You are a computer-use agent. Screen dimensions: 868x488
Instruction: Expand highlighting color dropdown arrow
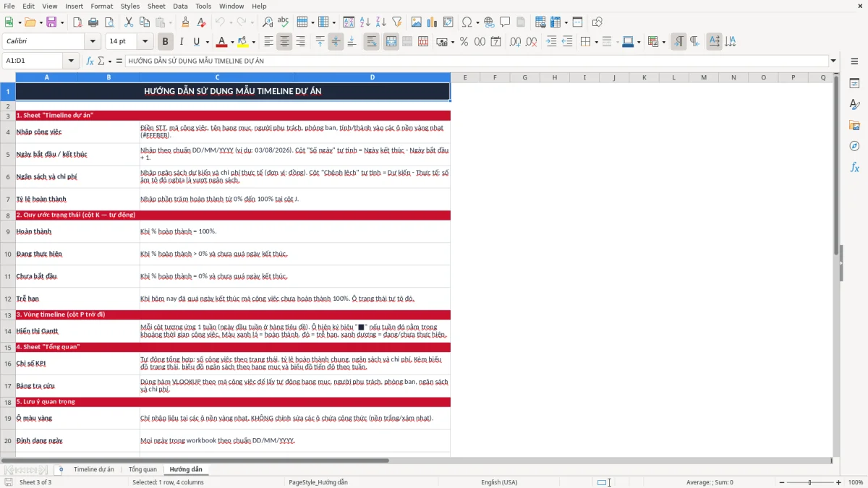pyautogui.click(x=253, y=42)
